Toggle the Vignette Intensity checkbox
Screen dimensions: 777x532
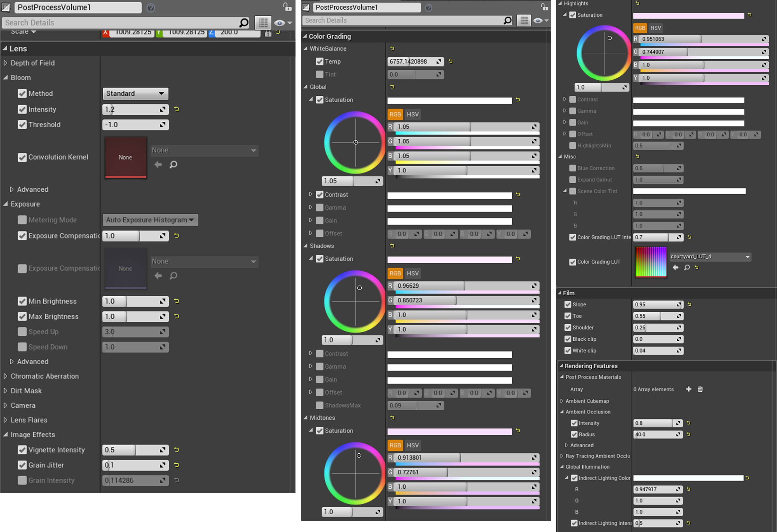tap(22, 450)
